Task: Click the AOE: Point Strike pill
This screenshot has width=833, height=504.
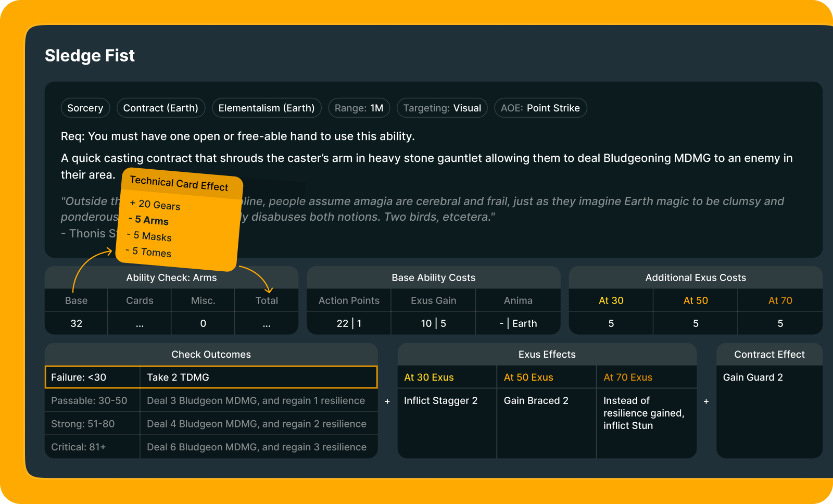Action: pyautogui.click(x=540, y=108)
